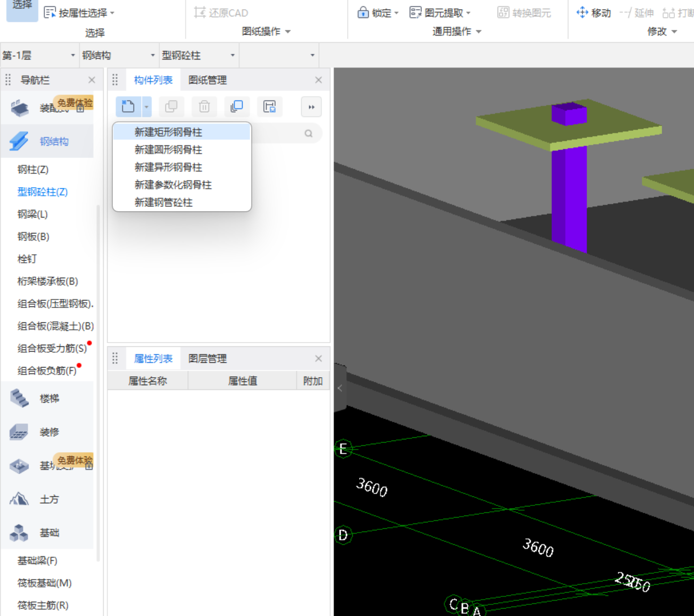
Task: Switch to the 图层管理 tab
Action: coord(208,359)
